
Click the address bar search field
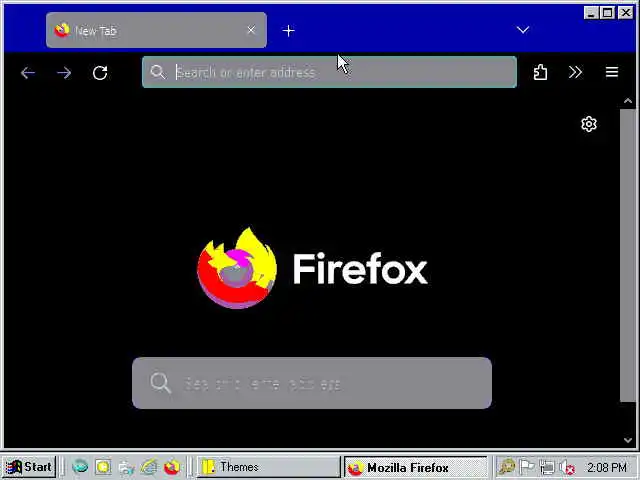329,72
